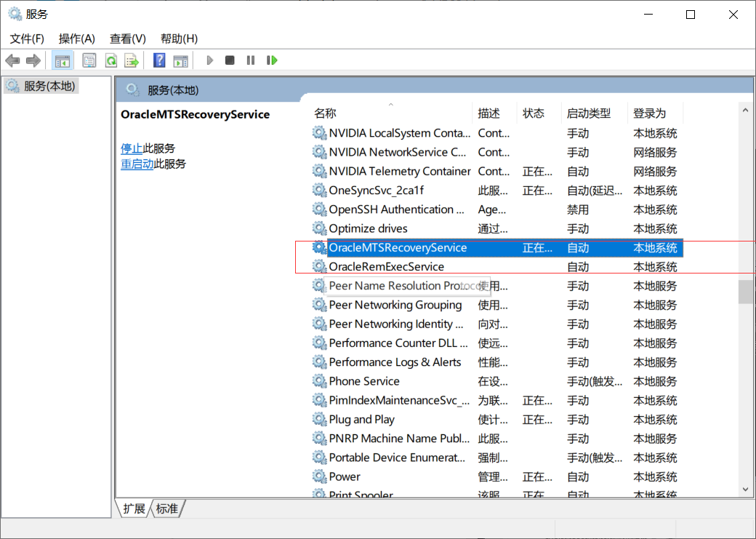Viewport: 756px width, 539px height.
Task: Select the Optimize drives service name
Action: tap(368, 228)
